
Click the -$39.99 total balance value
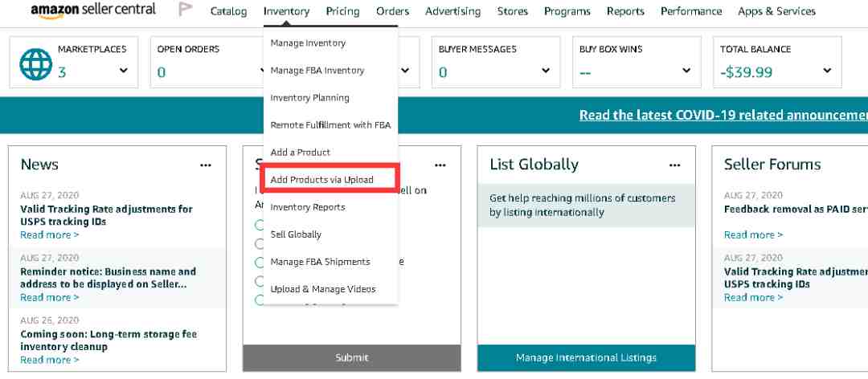pyautogui.click(x=746, y=72)
